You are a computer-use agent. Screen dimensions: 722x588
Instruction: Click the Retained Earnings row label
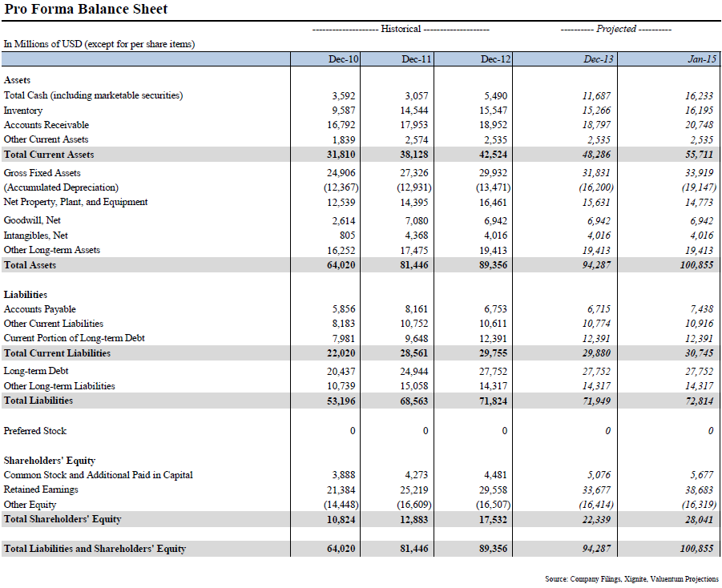40,489
